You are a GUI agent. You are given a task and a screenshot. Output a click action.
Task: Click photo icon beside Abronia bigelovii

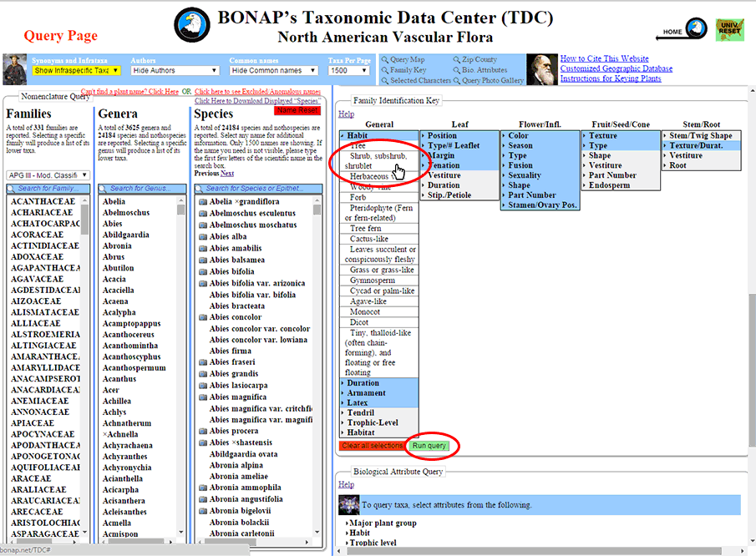[203, 511]
